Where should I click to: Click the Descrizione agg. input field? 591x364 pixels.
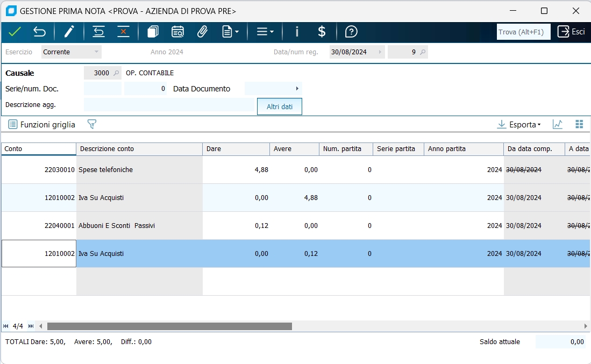tap(169, 105)
